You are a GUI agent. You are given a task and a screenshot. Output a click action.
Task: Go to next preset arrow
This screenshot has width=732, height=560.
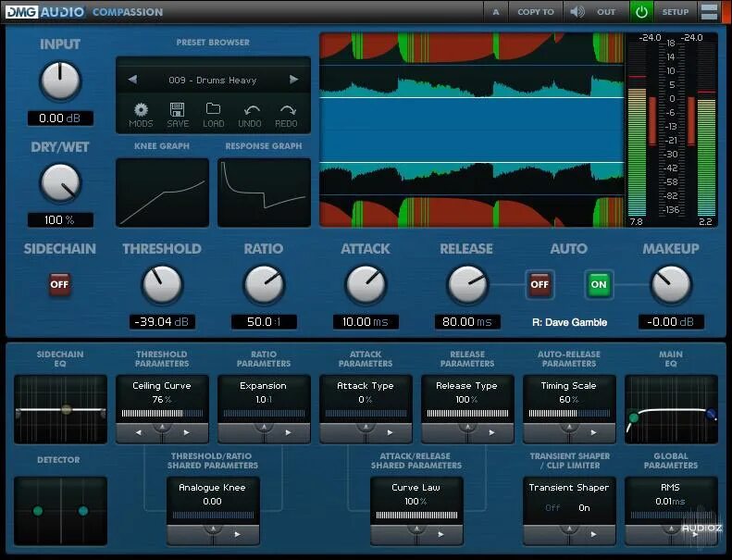tap(293, 80)
